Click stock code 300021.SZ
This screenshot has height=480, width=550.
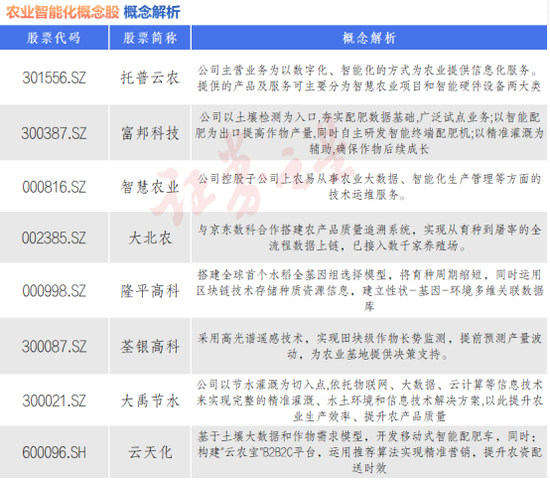tap(54, 400)
